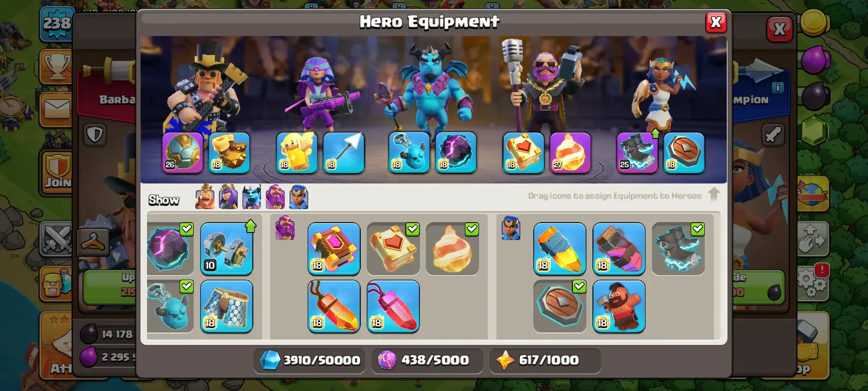Select the white arrow equipment under Archer Queen
The width and height of the screenshot is (868, 391).
coord(344,153)
